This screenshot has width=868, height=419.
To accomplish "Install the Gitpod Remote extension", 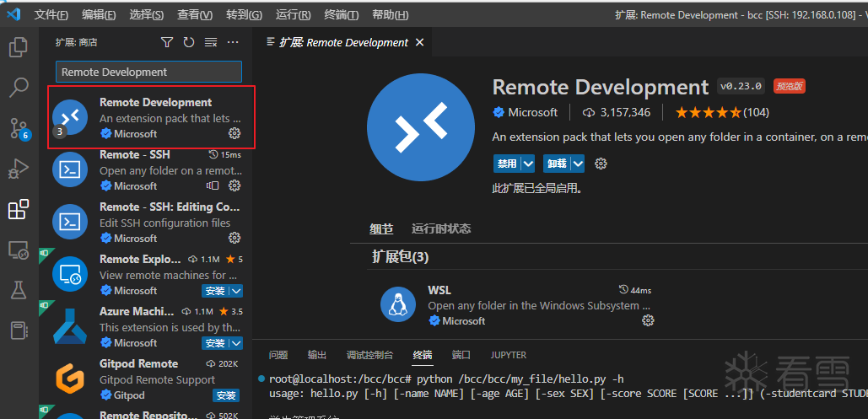I will click(226, 395).
